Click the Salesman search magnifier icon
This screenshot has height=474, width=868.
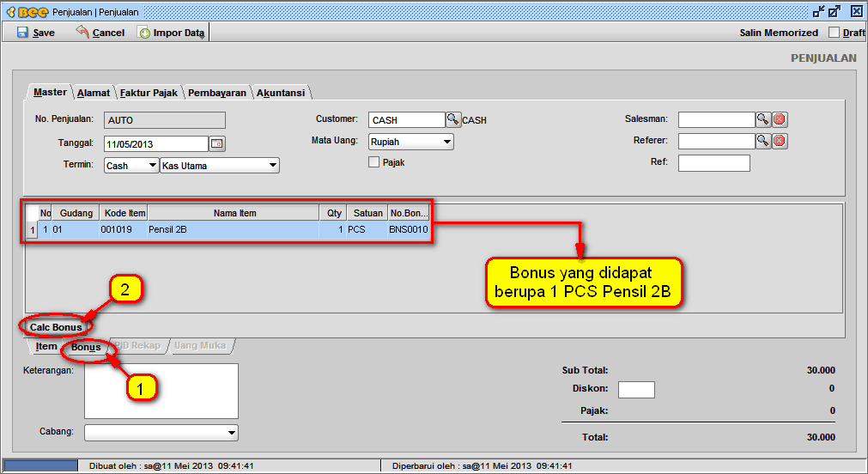[x=762, y=119]
